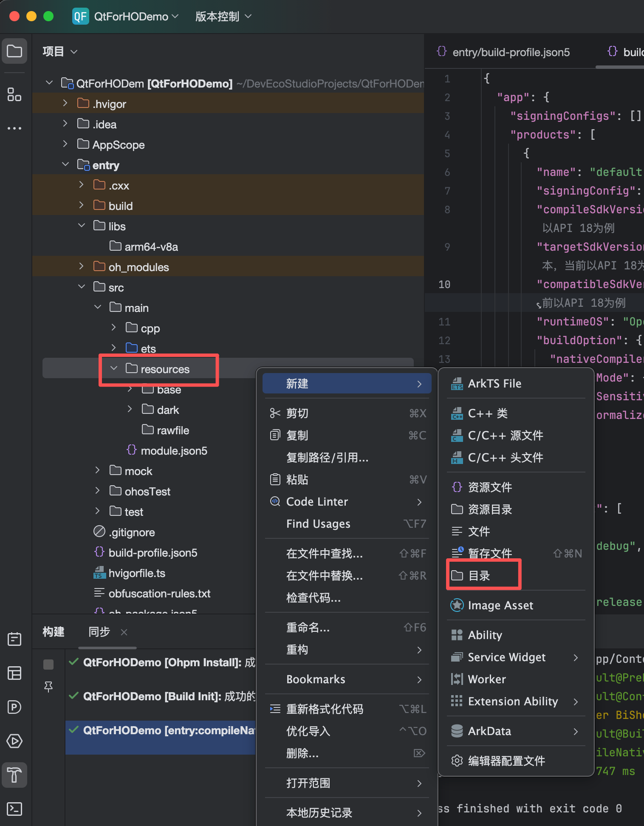Click 粘贴 in the context menu
This screenshot has width=644, height=826.
click(347, 480)
